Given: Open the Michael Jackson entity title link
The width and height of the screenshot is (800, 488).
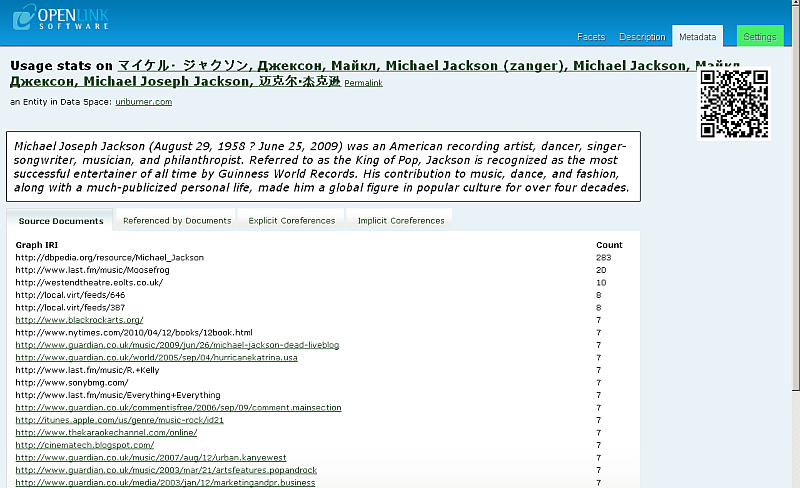Looking at the screenshot, I should (x=374, y=73).
